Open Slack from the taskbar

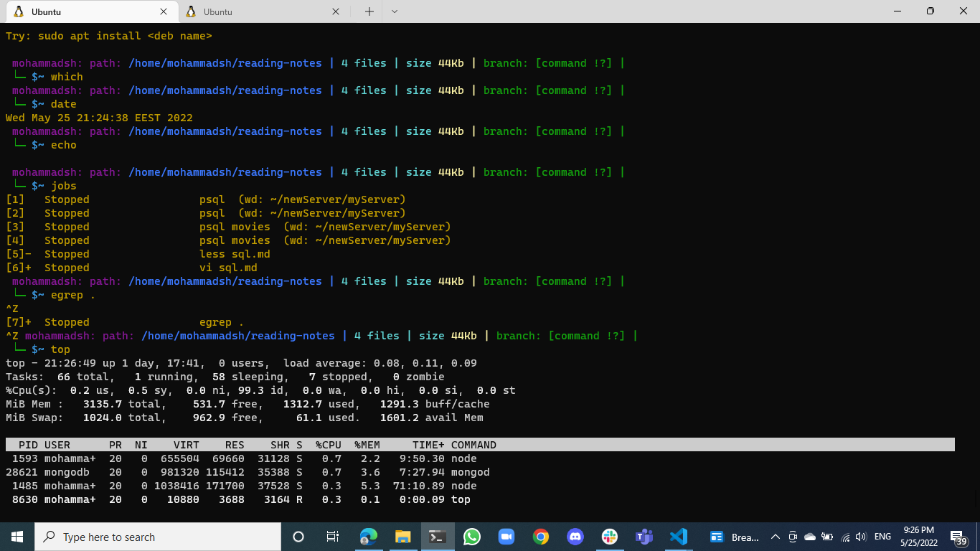point(610,537)
